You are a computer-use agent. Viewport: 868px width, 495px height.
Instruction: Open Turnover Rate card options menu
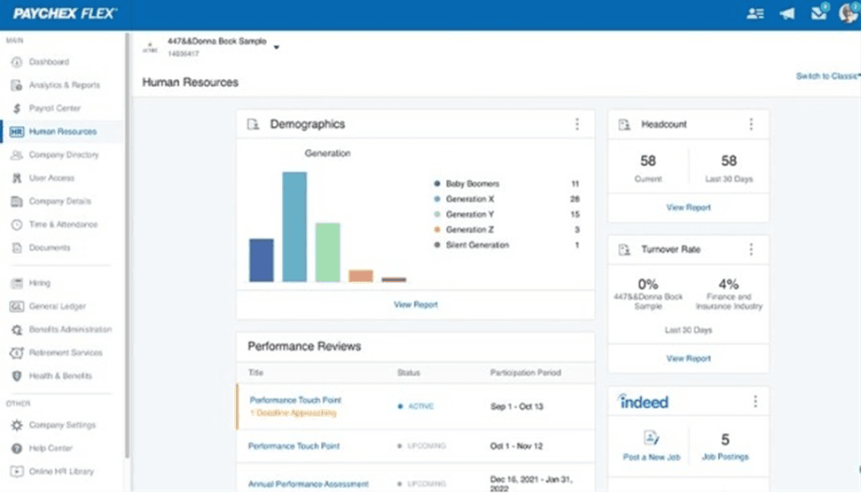pos(751,249)
